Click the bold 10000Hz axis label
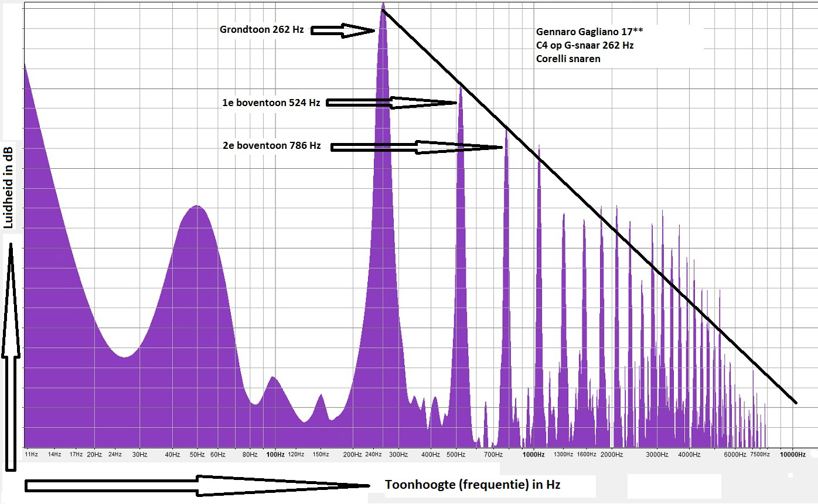818x504 pixels. coord(792,454)
